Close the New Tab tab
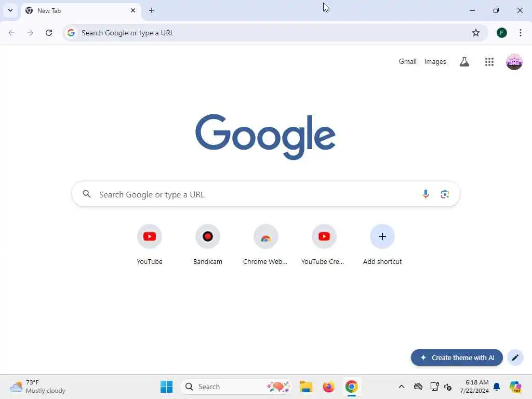 [x=133, y=10]
